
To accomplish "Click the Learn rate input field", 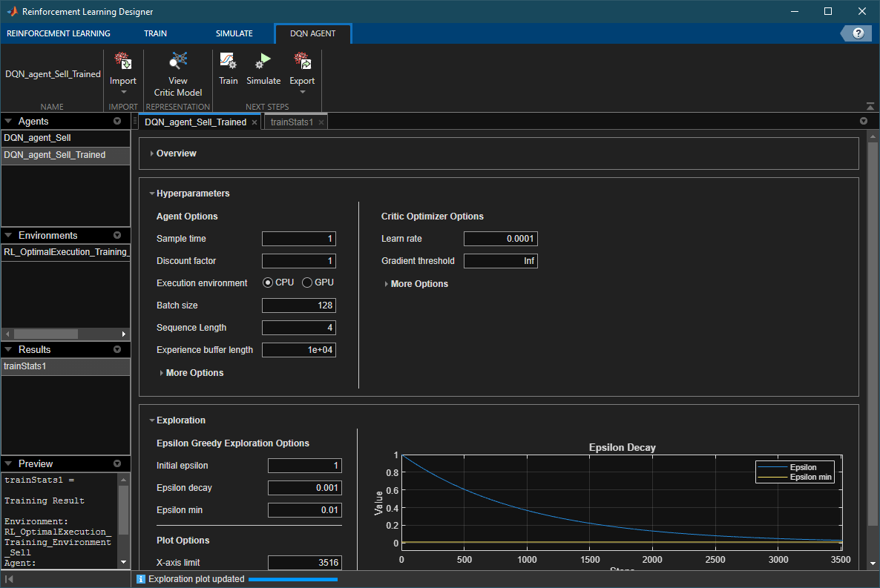I will click(500, 239).
